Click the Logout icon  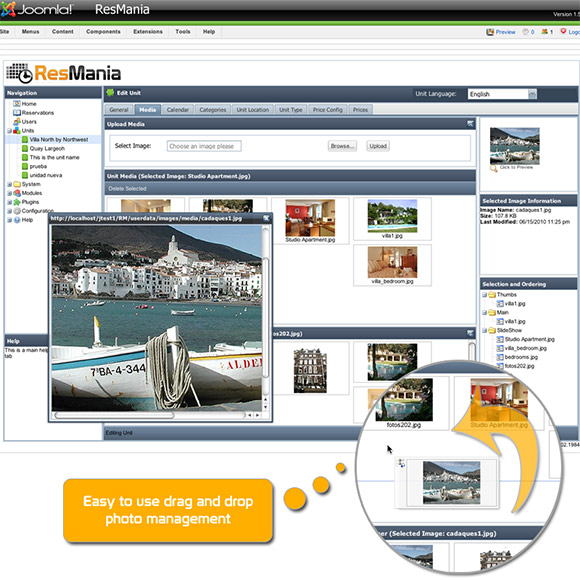[563, 31]
